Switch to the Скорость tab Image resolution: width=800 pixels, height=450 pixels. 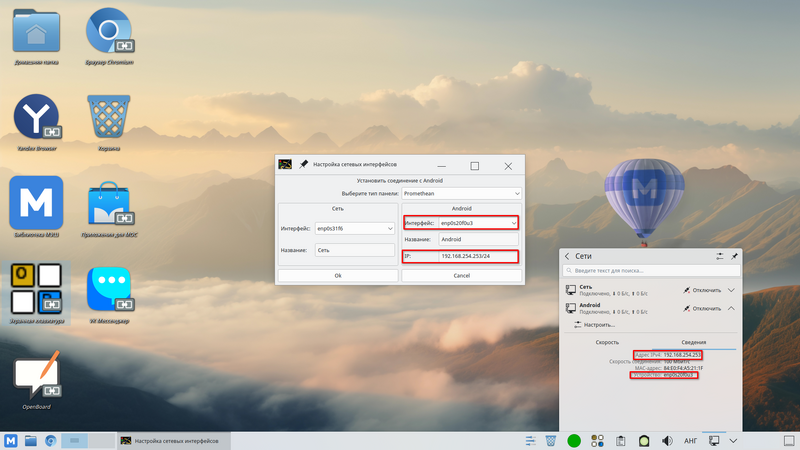[607, 342]
